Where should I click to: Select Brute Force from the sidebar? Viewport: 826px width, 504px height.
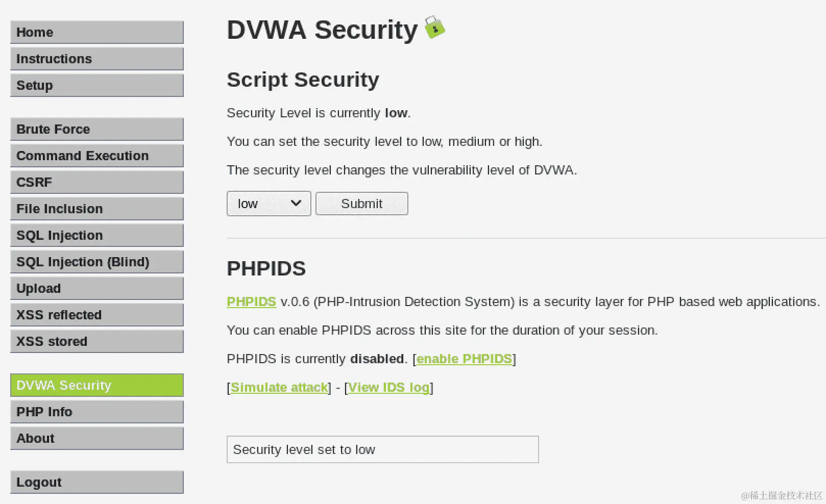(97, 129)
